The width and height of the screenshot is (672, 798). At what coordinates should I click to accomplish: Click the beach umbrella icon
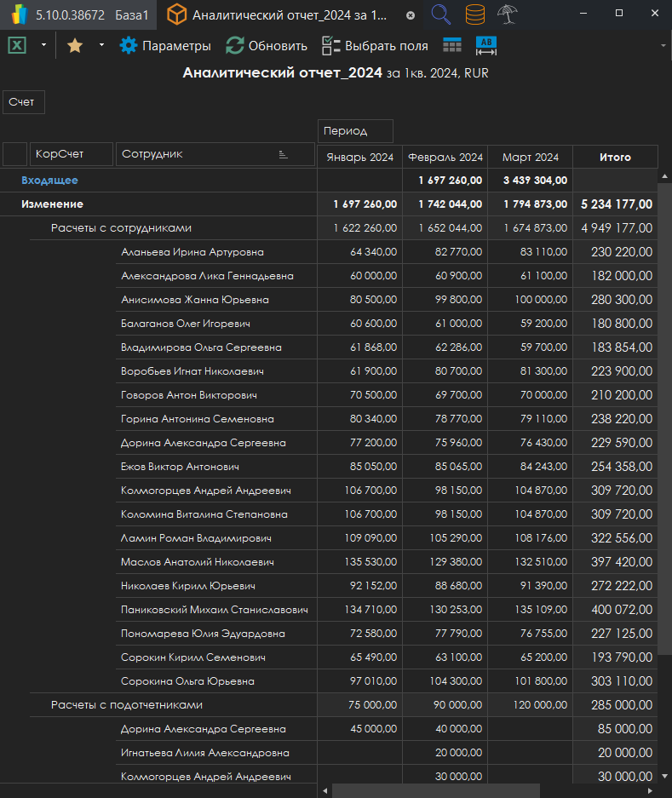click(x=508, y=14)
